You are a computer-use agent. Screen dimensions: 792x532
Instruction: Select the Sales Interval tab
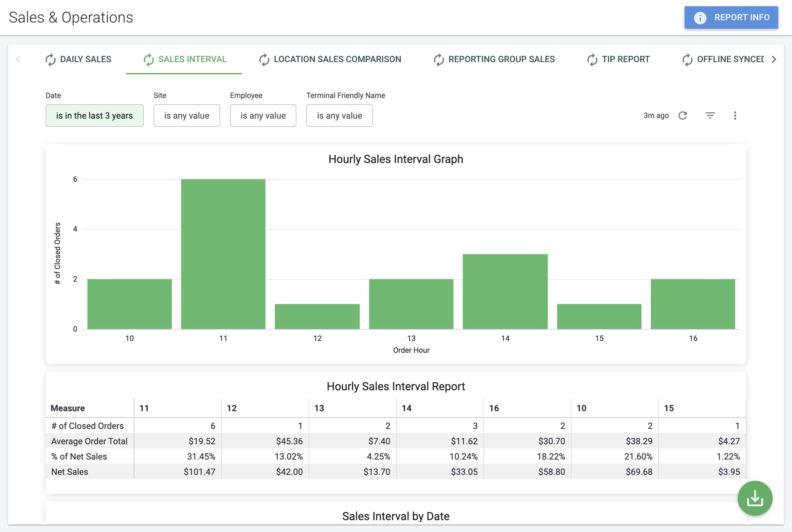184,59
